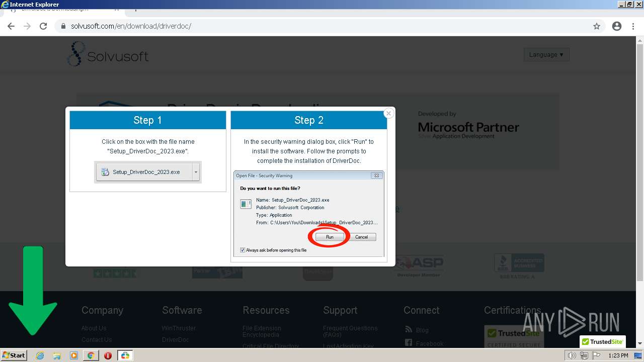Switch to Chrome in the taskbar
644x362 pixels.
coord(91,355)
